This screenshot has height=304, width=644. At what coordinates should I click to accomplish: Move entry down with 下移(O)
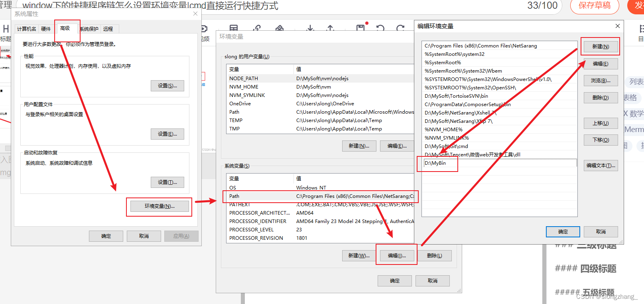[601, 140]
